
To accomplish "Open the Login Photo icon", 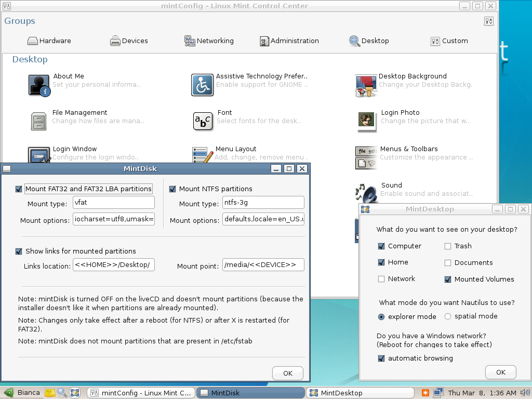I will click(x=366, y=121).
